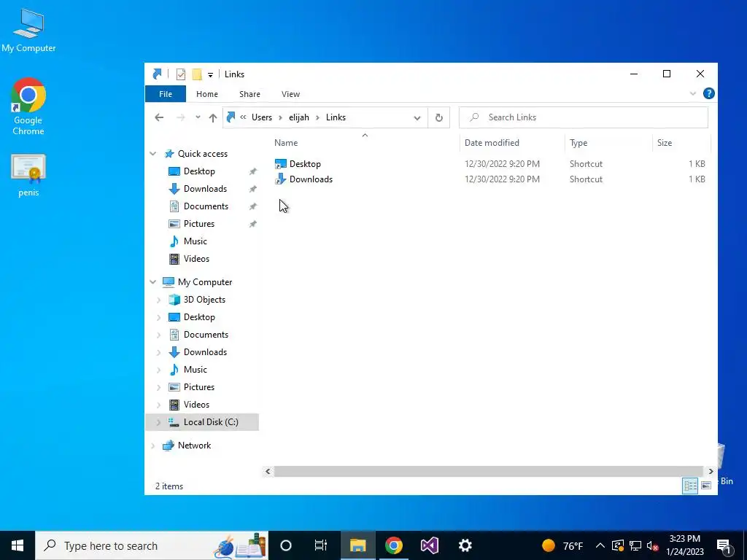This screenshot has width=747, height=560.
Task: Select Network in the navigation pane
Action: click(x=194, y=446)
